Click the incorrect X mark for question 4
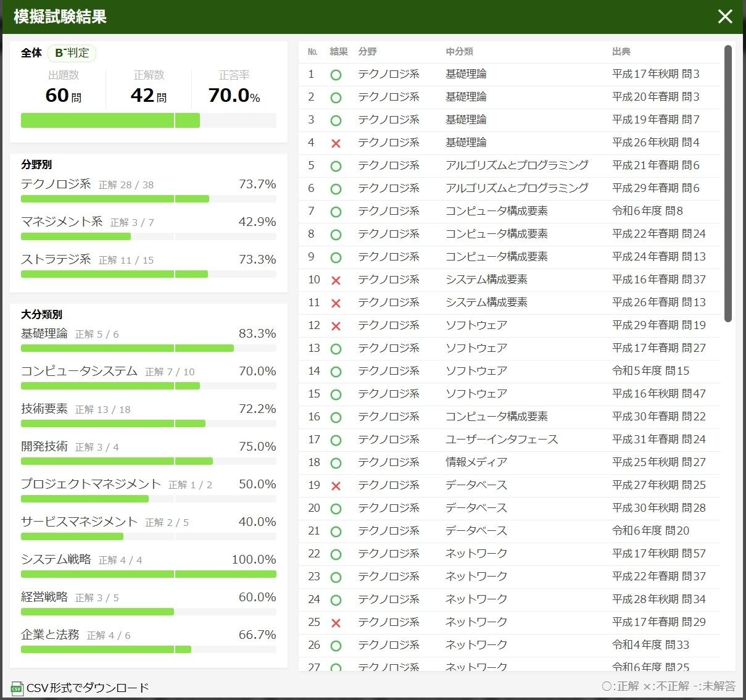Screen dimensions: 746x700 pos(336,143)
